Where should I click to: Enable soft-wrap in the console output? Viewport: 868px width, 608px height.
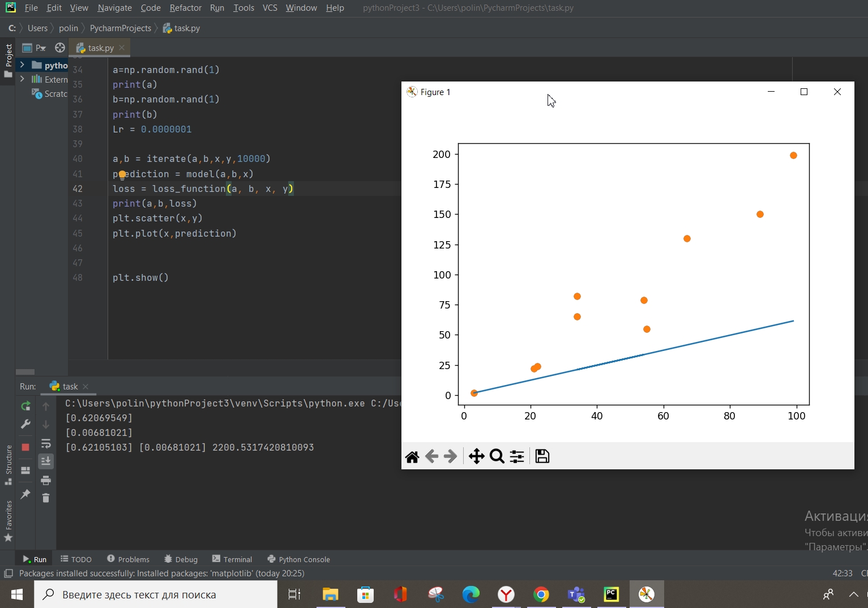(46, 444)
